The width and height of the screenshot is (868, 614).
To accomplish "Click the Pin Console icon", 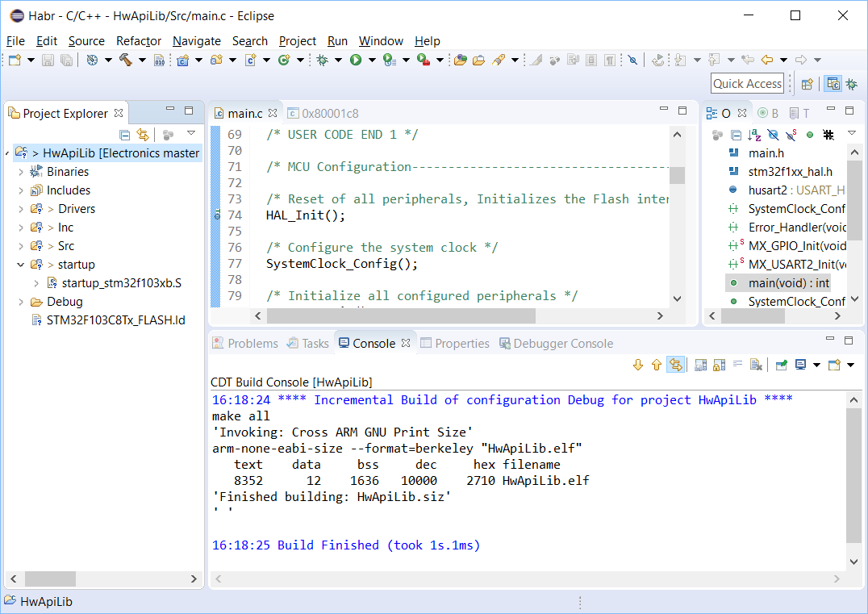I will click(781, 365).
